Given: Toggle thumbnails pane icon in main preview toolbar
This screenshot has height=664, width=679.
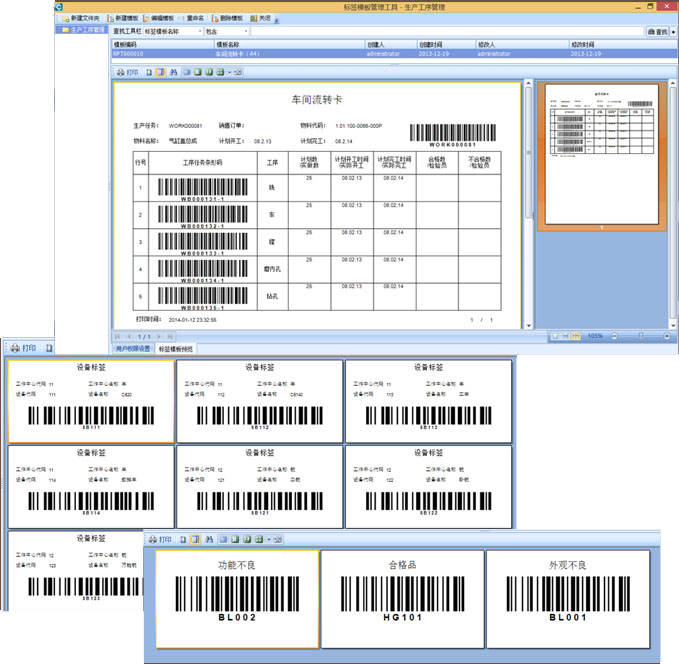Looking at the screenshot, I should [160, 72].
